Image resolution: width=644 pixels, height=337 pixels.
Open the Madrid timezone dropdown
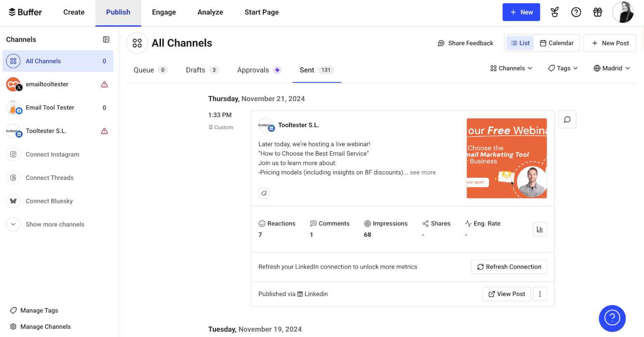coord(611,68)
